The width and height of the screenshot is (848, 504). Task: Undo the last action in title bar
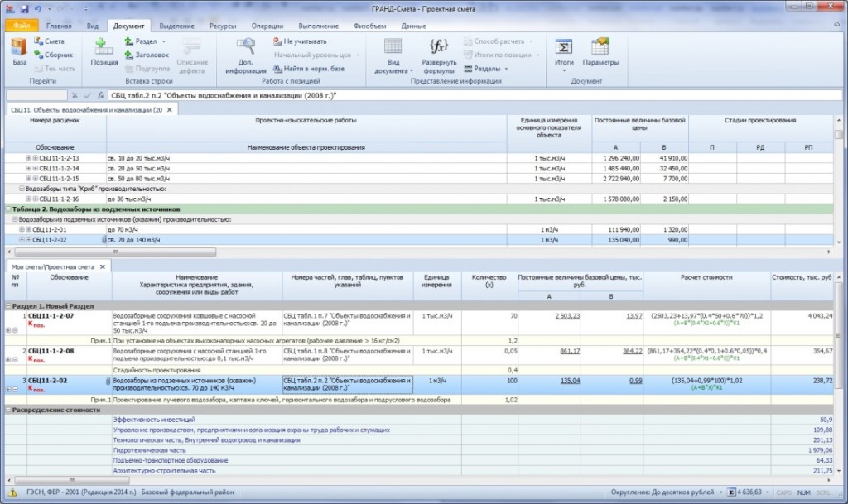(x=38, y=9)
